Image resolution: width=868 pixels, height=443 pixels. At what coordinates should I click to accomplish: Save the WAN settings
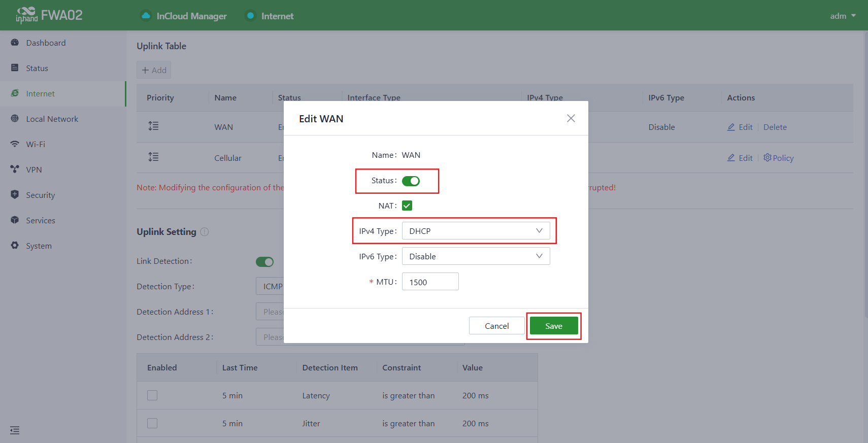click(x=554, y=326)
